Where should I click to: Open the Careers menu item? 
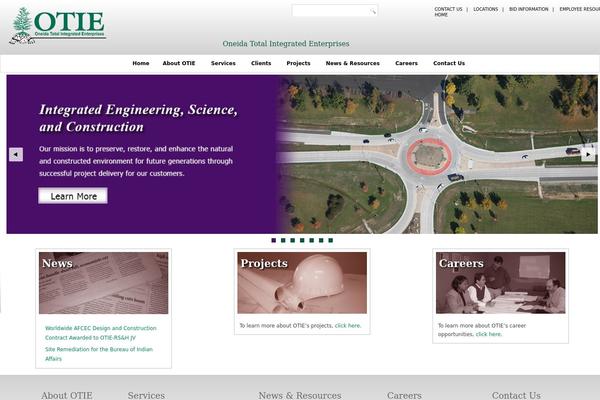[406, 63]
